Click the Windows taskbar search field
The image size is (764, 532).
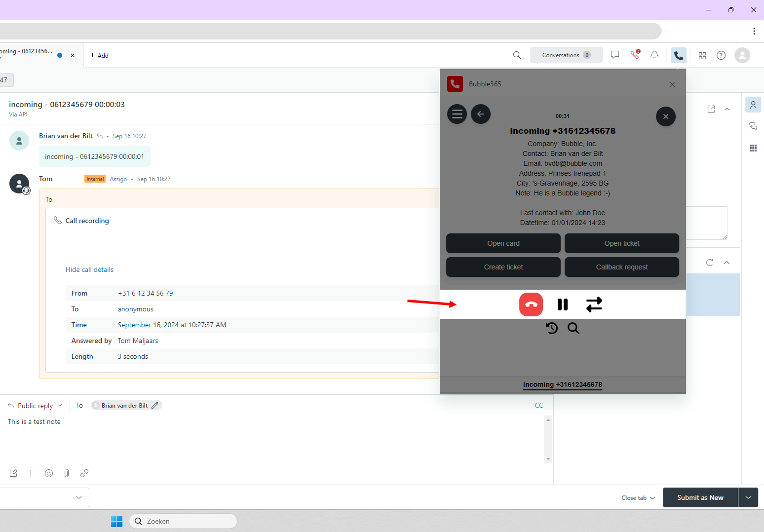pyautogui.click(x=183, y=521)
